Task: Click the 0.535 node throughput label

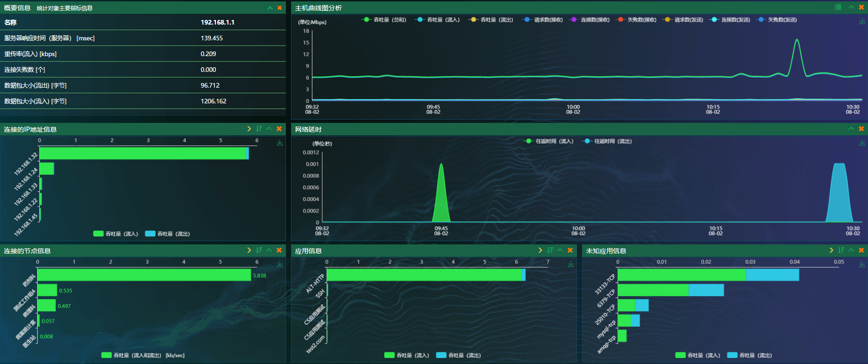Action: [x=65, y=291]
